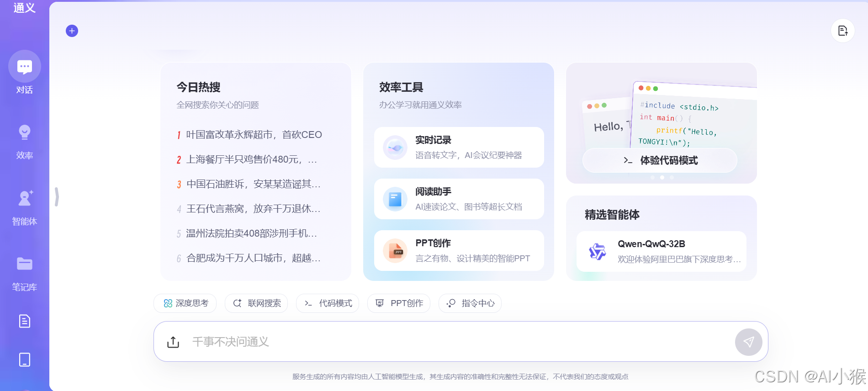Click the 效率工具 heading
This screenshot has height=391, width=868.
[x=401, y=87]
